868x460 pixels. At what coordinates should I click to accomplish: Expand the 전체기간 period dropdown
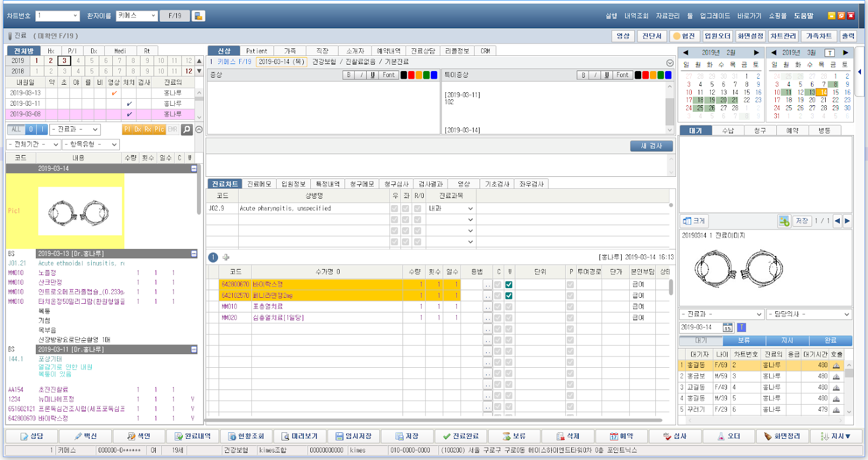tap(34, 144)
